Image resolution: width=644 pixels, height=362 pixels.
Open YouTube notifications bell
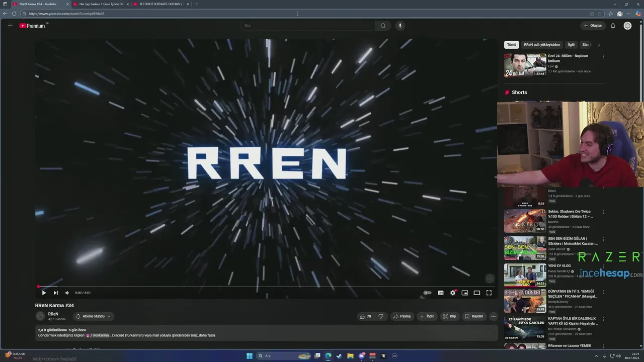point(613,26)
